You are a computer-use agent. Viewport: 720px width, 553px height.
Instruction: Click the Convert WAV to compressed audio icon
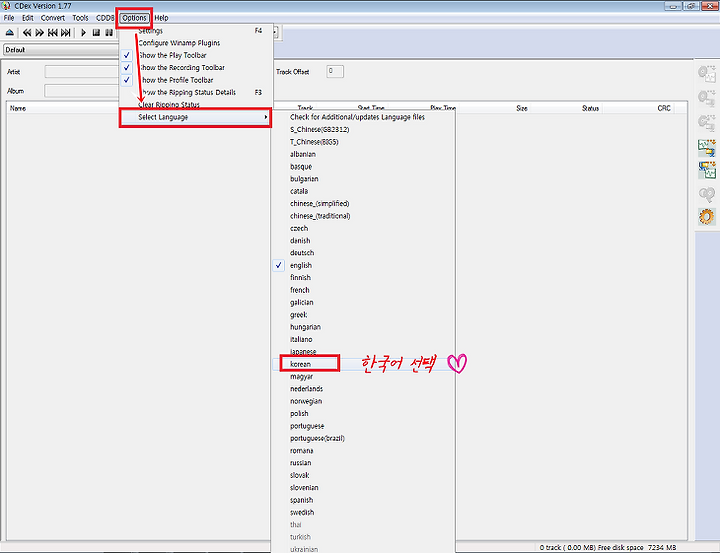point(707,148)
